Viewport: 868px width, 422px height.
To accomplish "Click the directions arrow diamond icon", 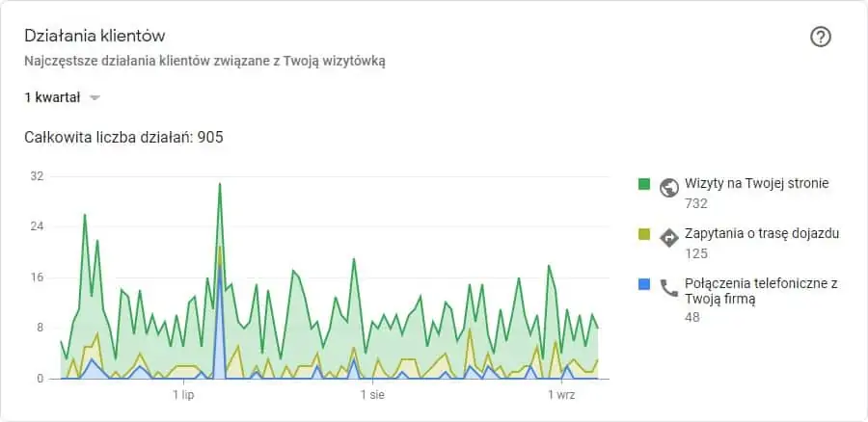I will (x=669, y=238).
